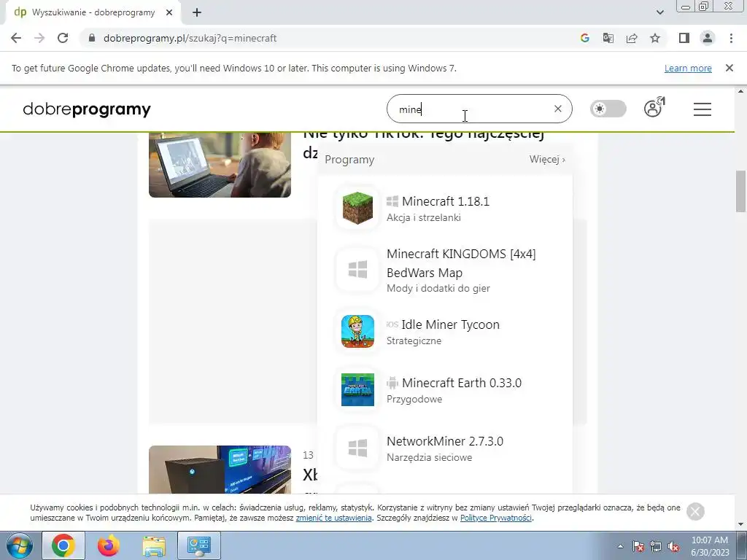Click the 'zmienić te ustawienia' link

click(x=333, y=518)
